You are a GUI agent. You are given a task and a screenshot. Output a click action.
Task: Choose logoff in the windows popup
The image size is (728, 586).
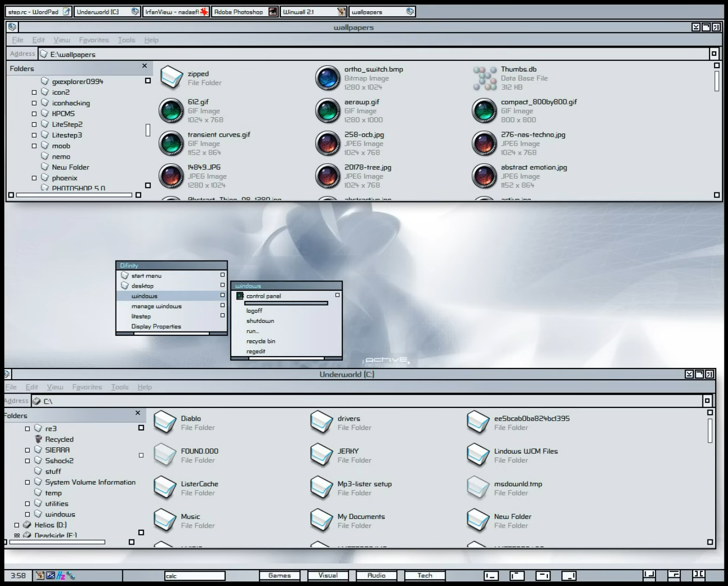pos(254,311)
